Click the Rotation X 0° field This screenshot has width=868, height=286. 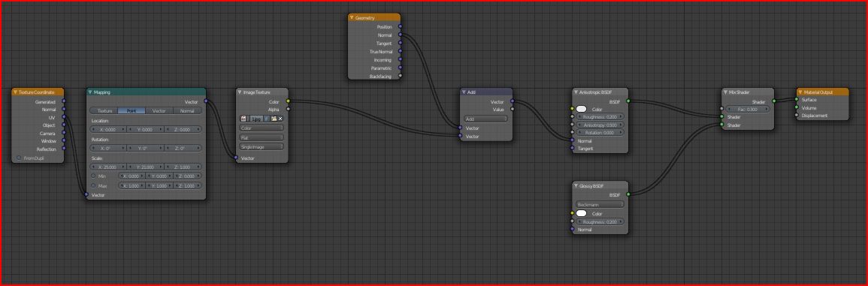click(109, 149)
